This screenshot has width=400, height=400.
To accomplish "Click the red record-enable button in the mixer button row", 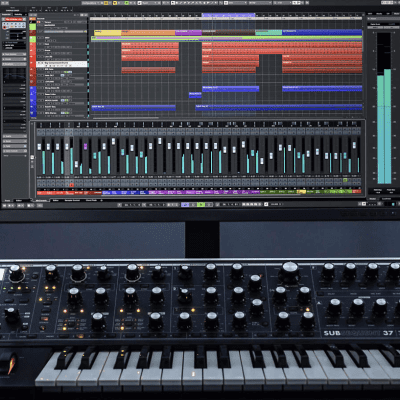I will pyautogui.click(x=71, y=185).
